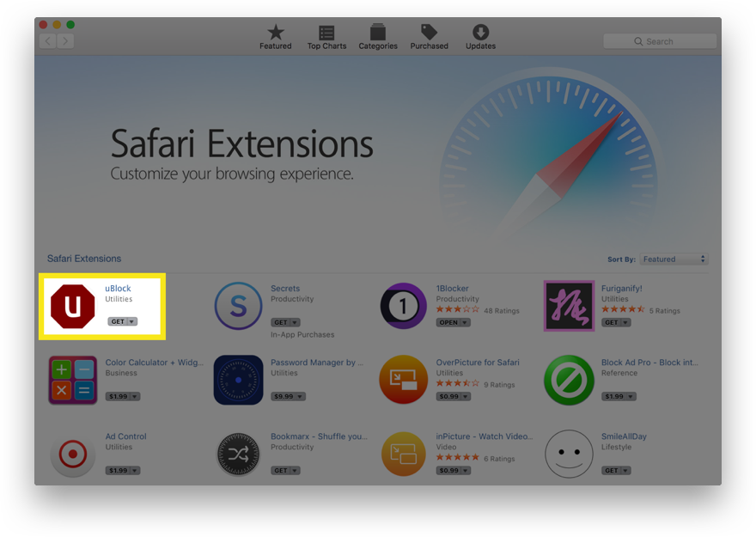The image size is (756, 537).
Task: Click the forward navigation arrow
Action: (x=65, y=41)
